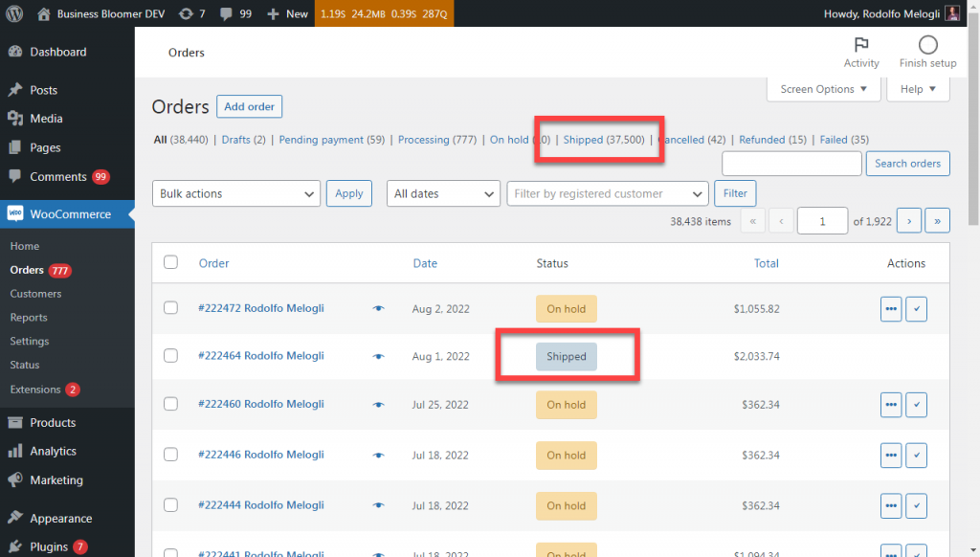The height and width of the screenshot is (557, 980).
Task: Click the user avatar next to Rodolfo Melogli
Action: pyautogui.click(x=952, y=13)
